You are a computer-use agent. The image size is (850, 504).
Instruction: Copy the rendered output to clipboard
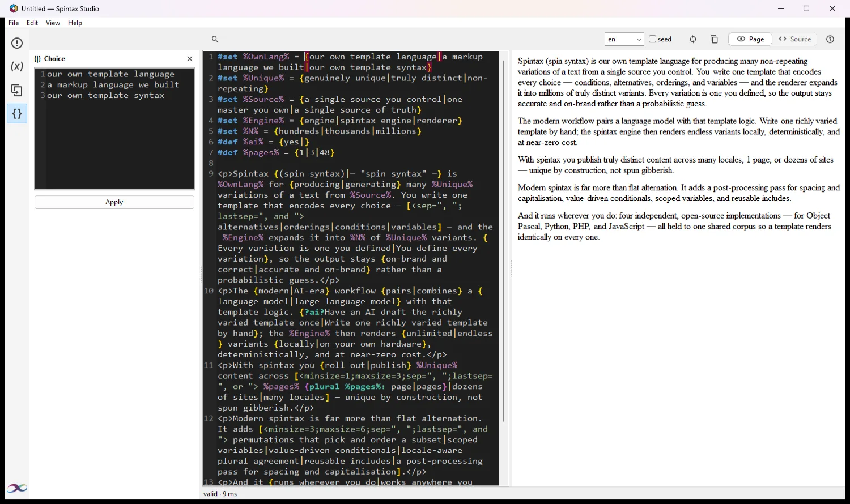click(714, 39)
